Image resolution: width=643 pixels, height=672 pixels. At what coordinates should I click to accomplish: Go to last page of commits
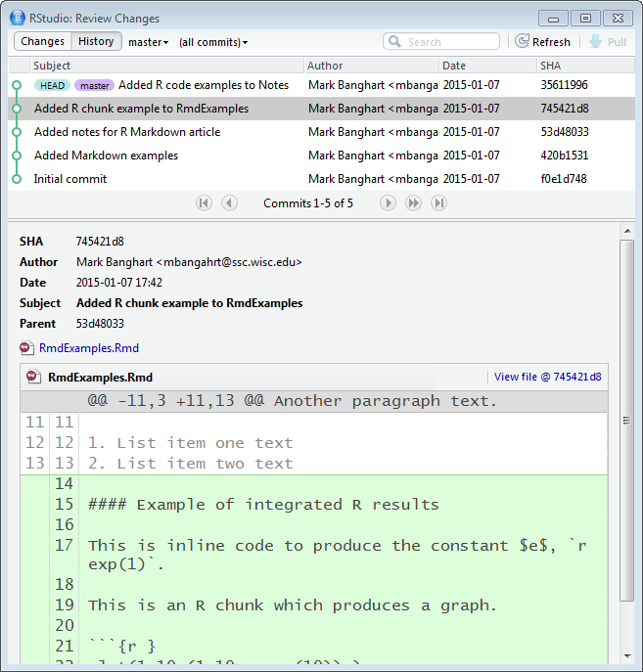(438, 202)
